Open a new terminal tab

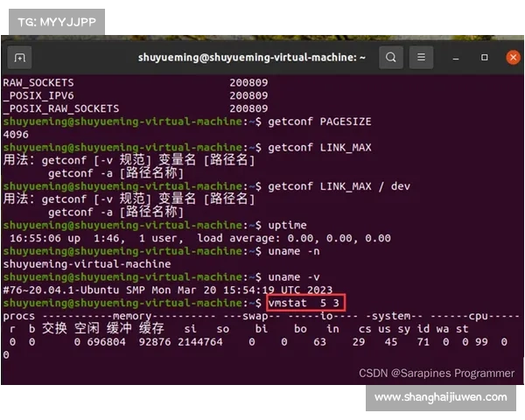20,58
